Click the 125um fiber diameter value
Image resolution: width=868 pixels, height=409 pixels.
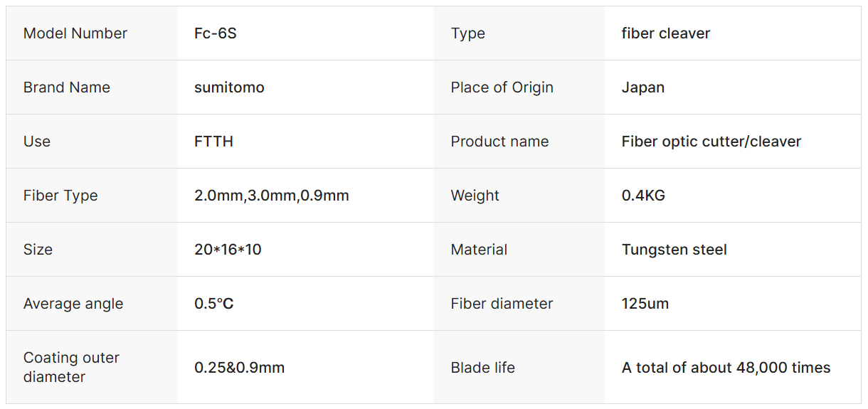pos(645,304)
